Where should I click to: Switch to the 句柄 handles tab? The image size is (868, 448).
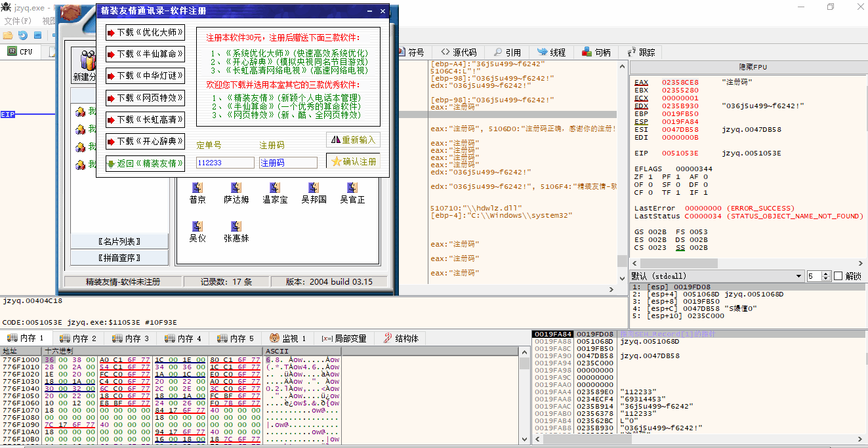point(596,52)
